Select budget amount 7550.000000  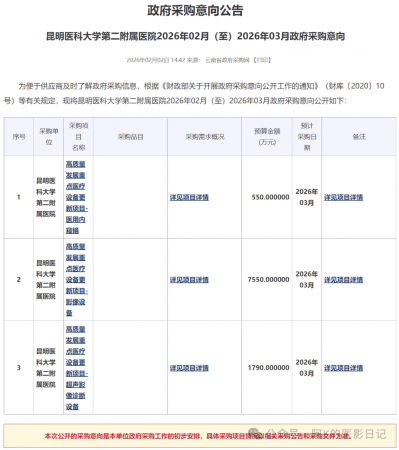click(x=268, y=280)
